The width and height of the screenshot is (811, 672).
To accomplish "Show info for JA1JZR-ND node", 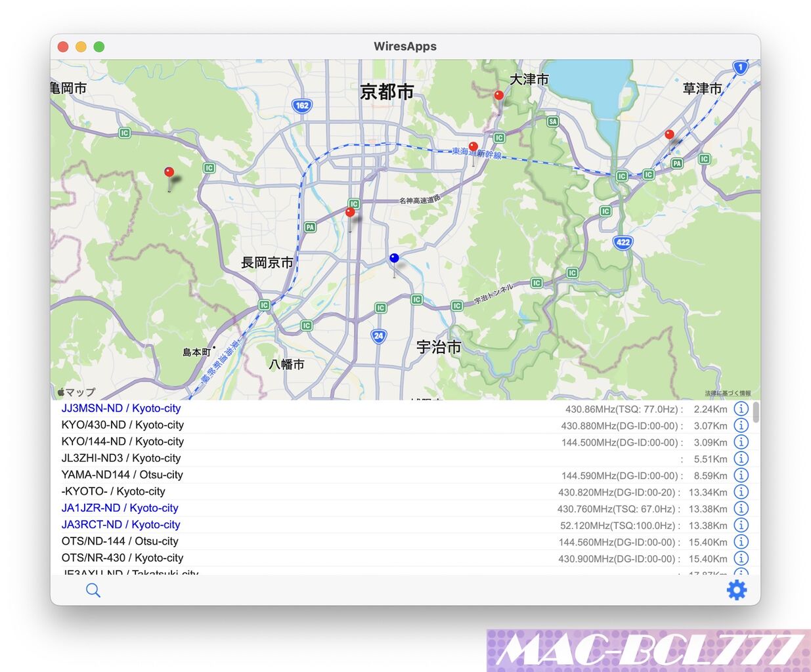I will pos(741,509).
